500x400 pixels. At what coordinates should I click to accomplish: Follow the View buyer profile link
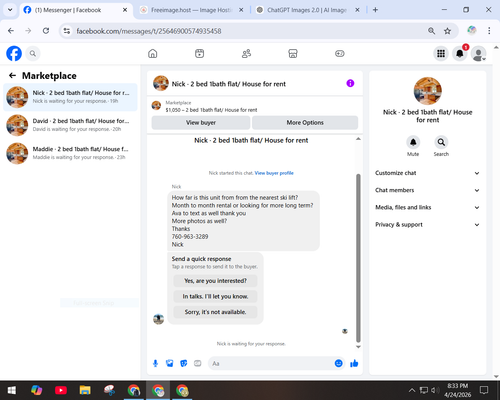[x=274, y=173]
